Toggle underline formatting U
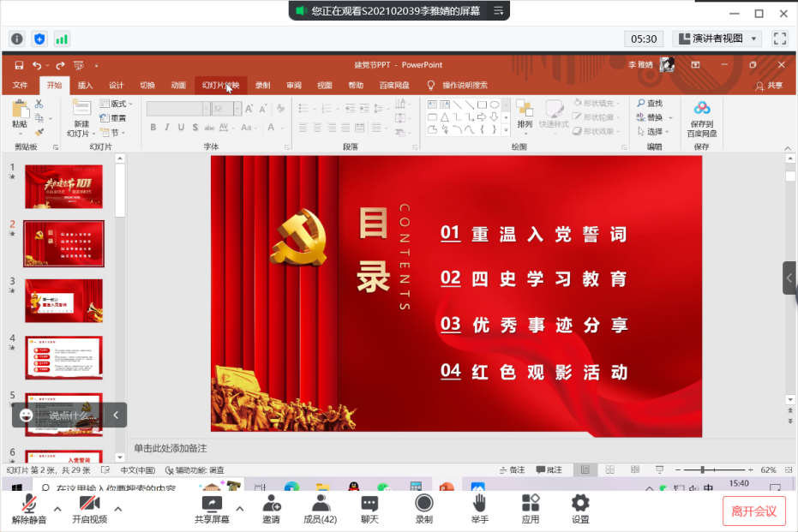The height and width of the screenshot is (532, 798). pyautogui.click(x=181, y=127)
